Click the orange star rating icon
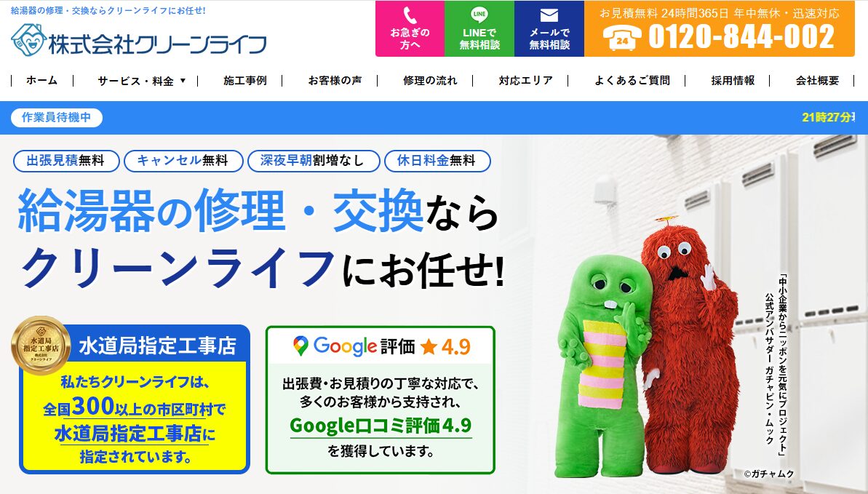 point(429,347)
